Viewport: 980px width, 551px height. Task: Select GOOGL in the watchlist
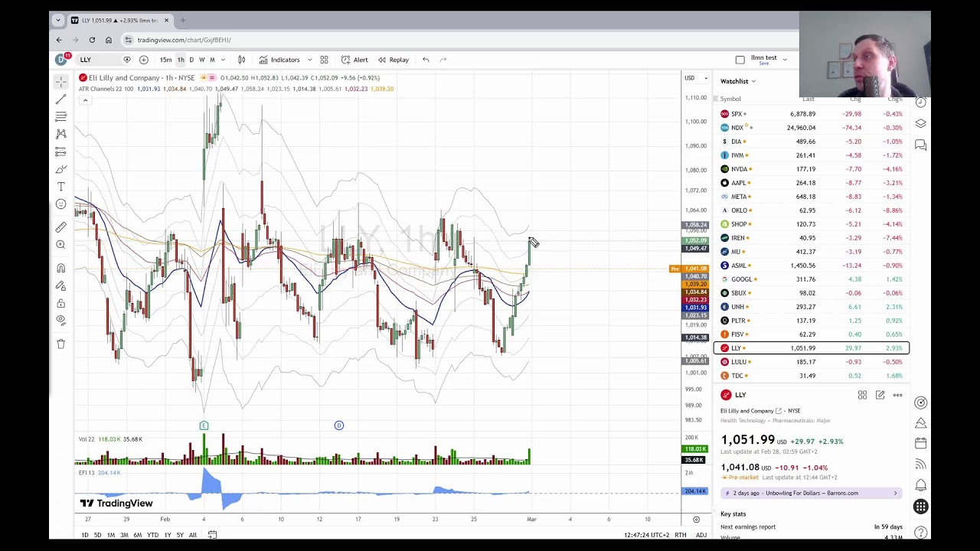[812, 279]
